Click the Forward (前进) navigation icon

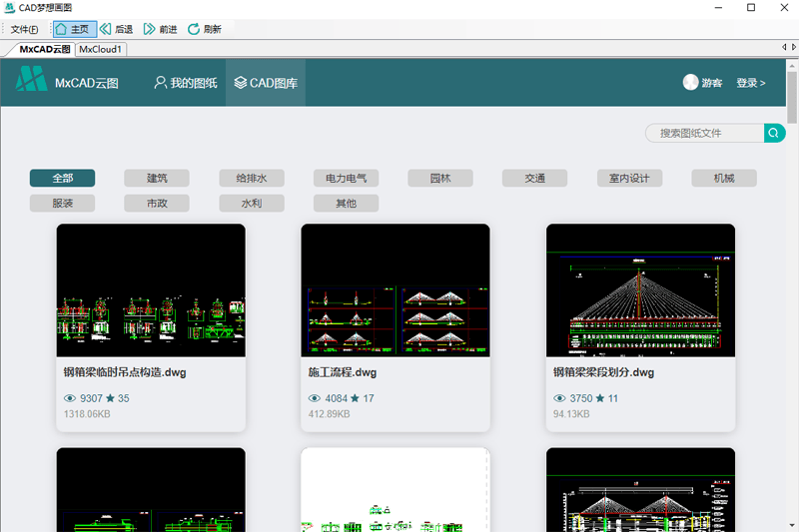(150, 30)
